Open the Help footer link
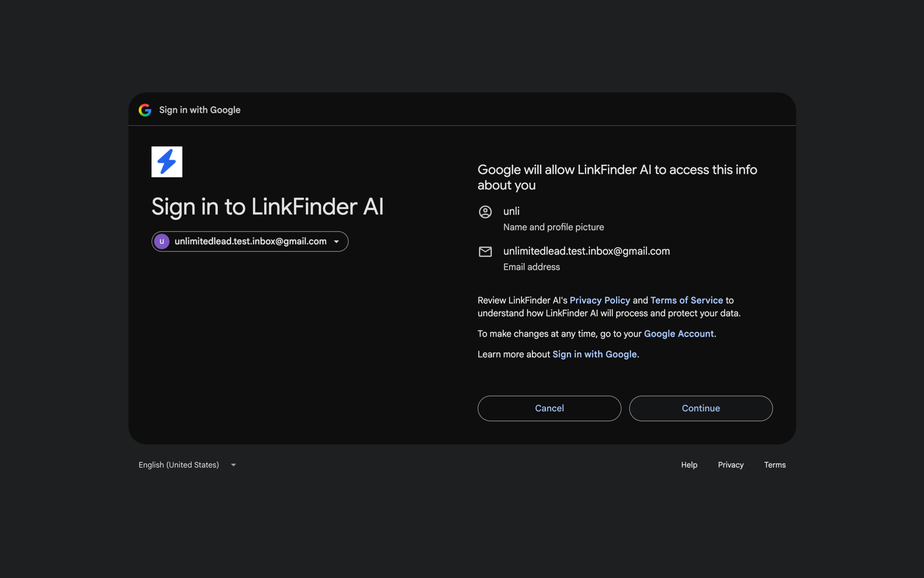Viewport: 924px width, 578px height. pos(689,465)
